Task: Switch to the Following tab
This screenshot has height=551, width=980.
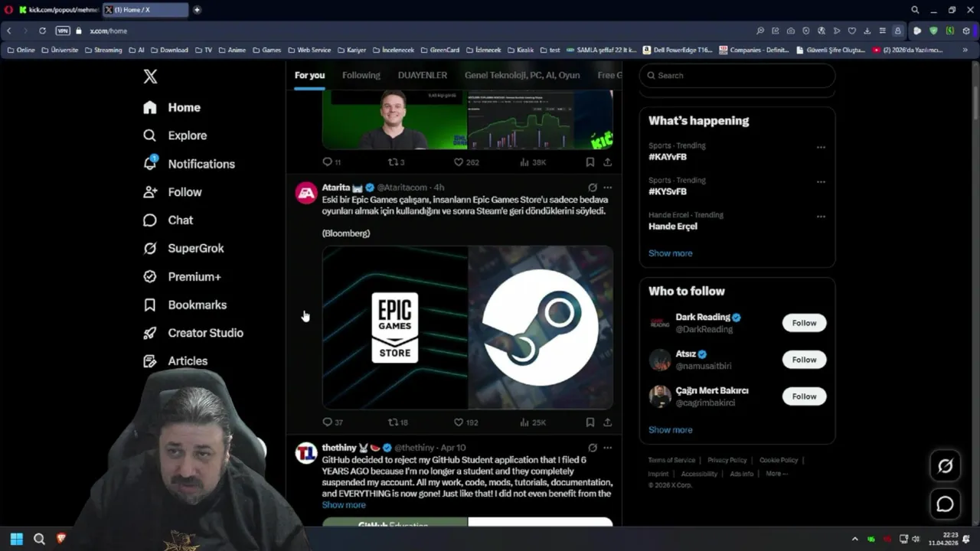Action: [x=361, y=75]
